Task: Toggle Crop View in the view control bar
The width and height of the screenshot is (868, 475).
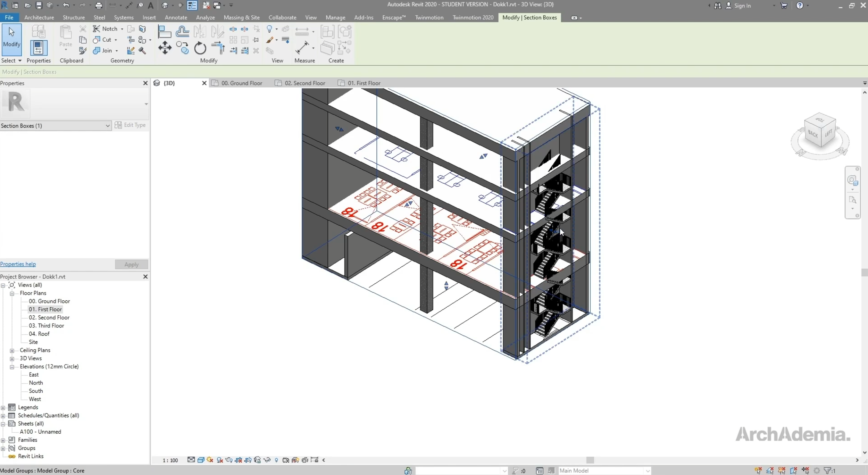Action: (x=239, y=460)
